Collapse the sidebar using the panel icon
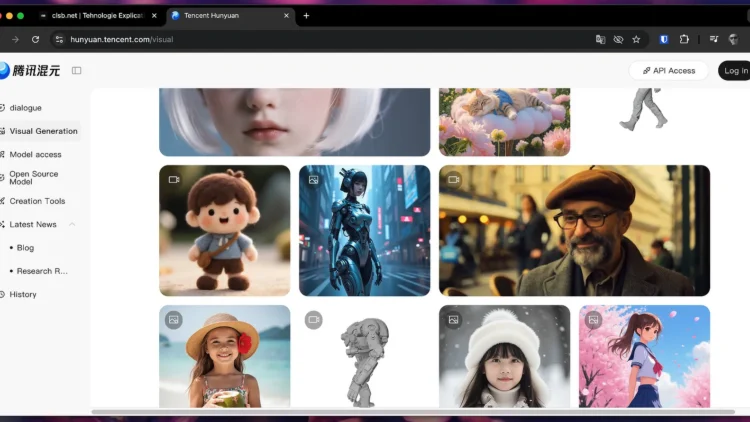The image size is (750, 422). [x=77, y=70]
